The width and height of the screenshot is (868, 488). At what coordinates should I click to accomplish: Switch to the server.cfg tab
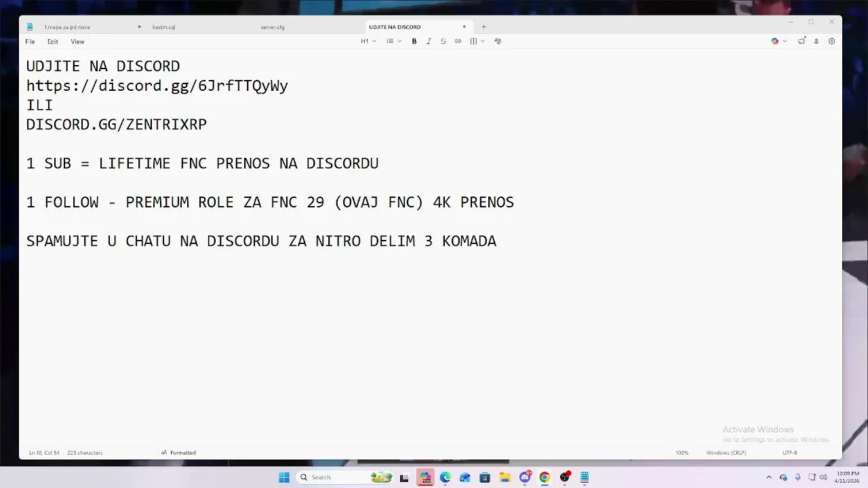(273, 27)
